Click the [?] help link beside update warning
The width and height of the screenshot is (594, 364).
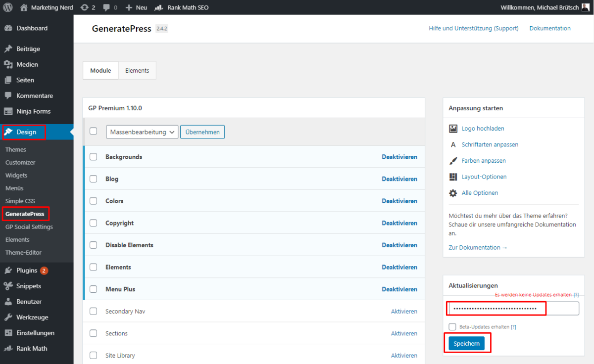click(x=576, y=295)
